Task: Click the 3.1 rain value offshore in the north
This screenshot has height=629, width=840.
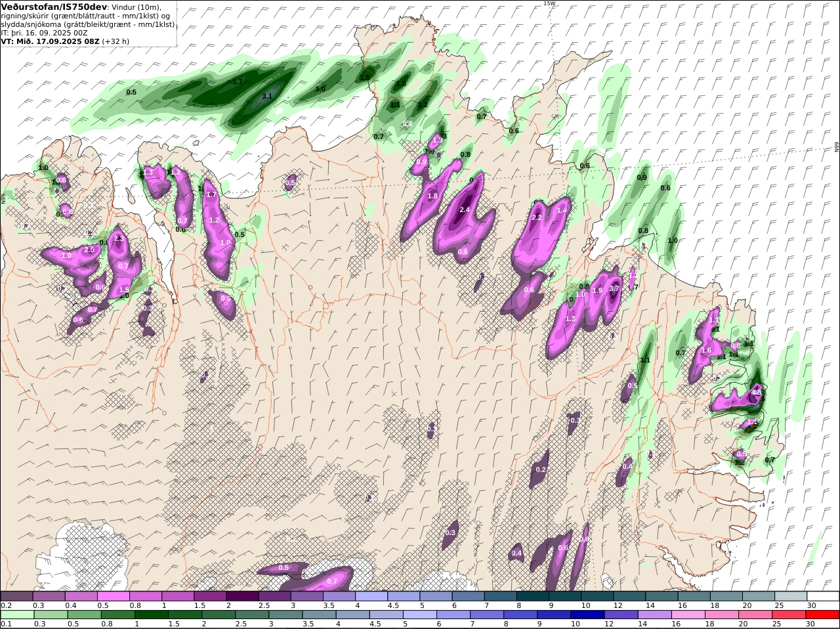Action: click(267, 97)
